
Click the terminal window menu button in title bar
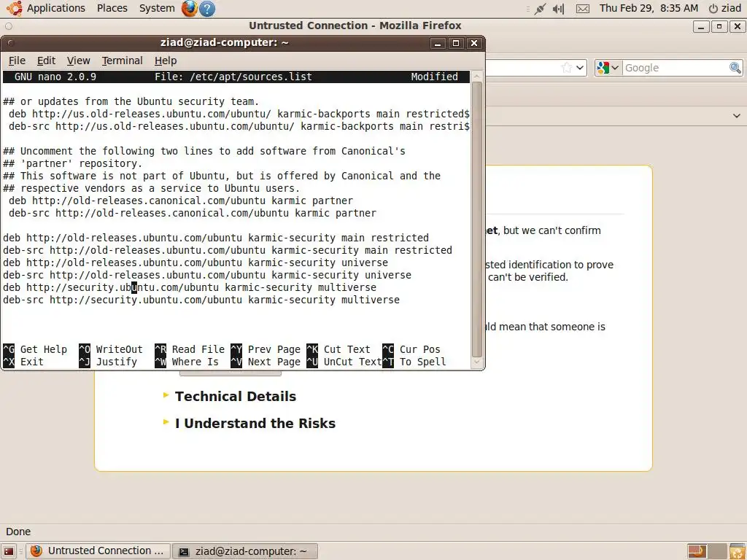click(x=10, y=43)
